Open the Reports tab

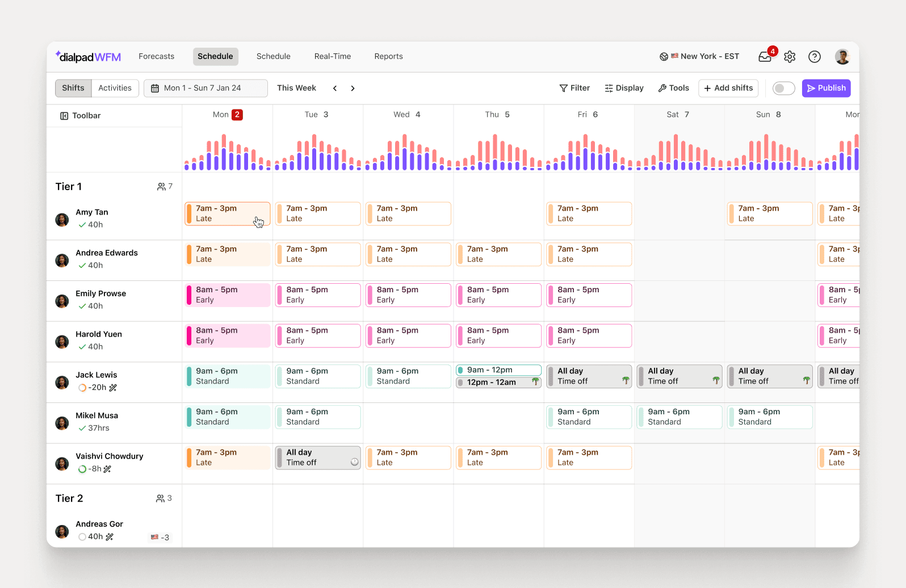coord(388,57)
